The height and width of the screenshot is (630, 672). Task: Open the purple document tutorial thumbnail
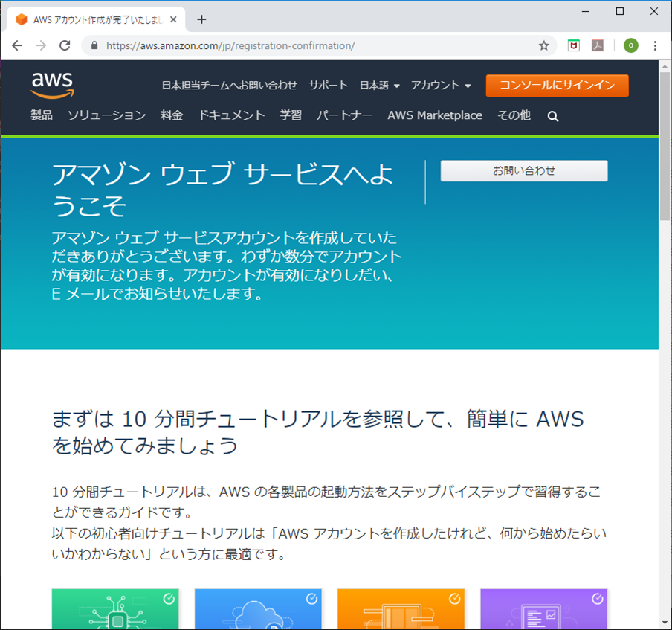pyautogui.click(x=544, y=609)
